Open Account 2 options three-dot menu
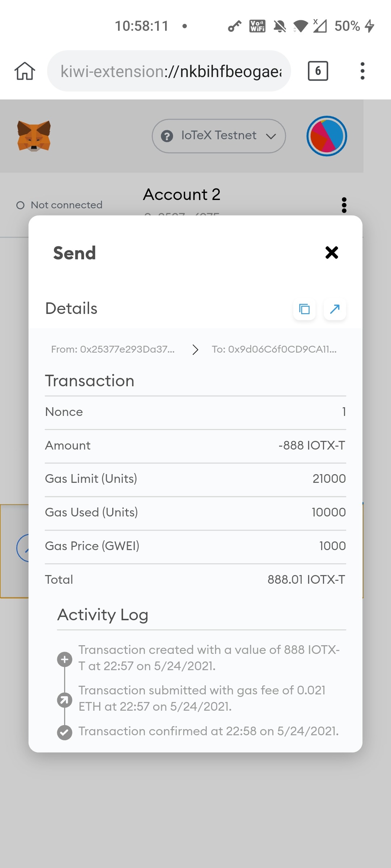Screen dimensions: 391x868 [x=344, y=205]
